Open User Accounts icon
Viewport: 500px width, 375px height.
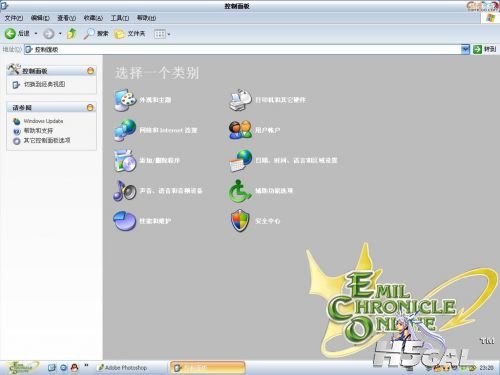[240, 130]
